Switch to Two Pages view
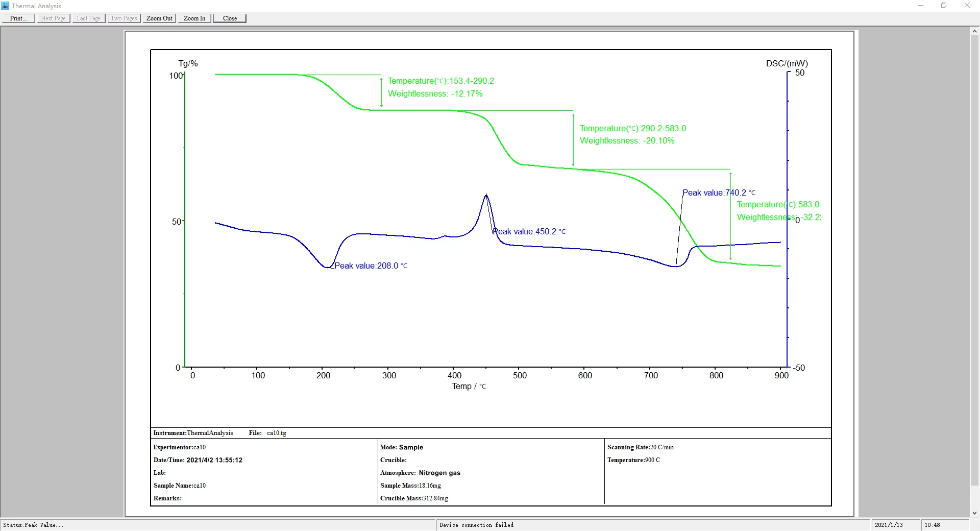 point(124,18)
